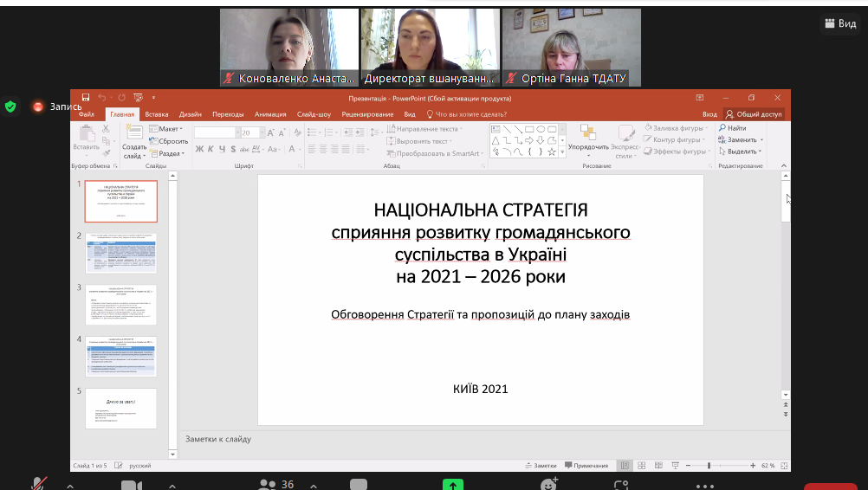
Task: Switch to the Переходы ribbon tab
Action: (x=228, y=114)
